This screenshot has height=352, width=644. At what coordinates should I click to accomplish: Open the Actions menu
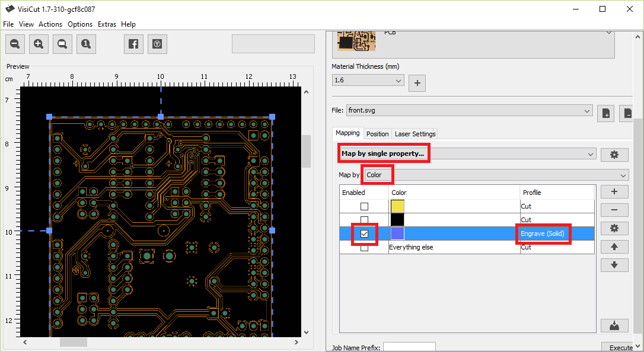pyautogui.click(x=50, y=24)
